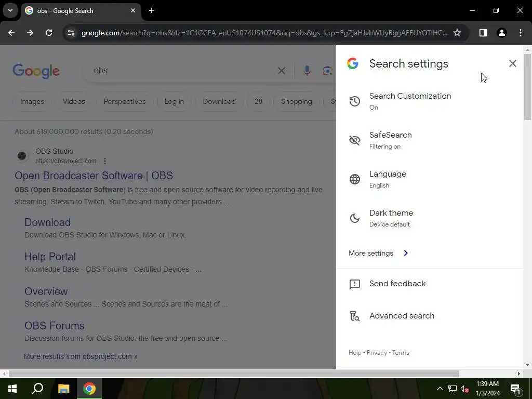
Task: Click the address bar URL
Action: click(x=264, y=33)
